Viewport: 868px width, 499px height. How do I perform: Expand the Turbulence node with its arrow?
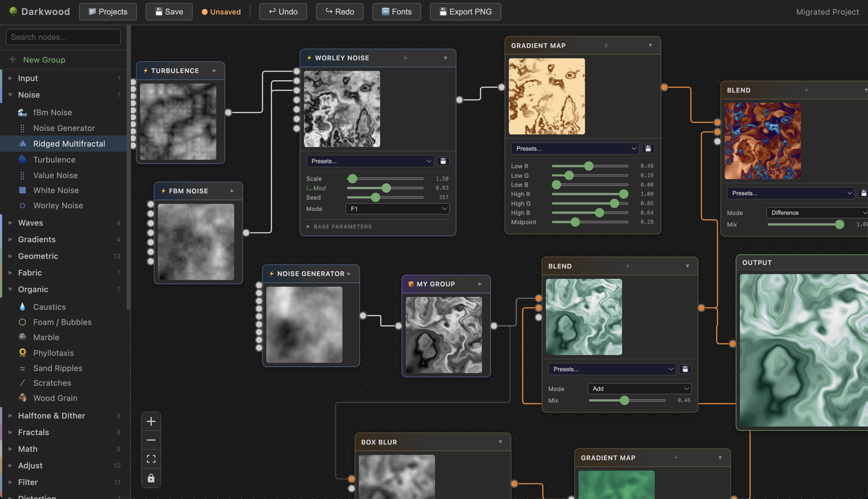point(215,71)
